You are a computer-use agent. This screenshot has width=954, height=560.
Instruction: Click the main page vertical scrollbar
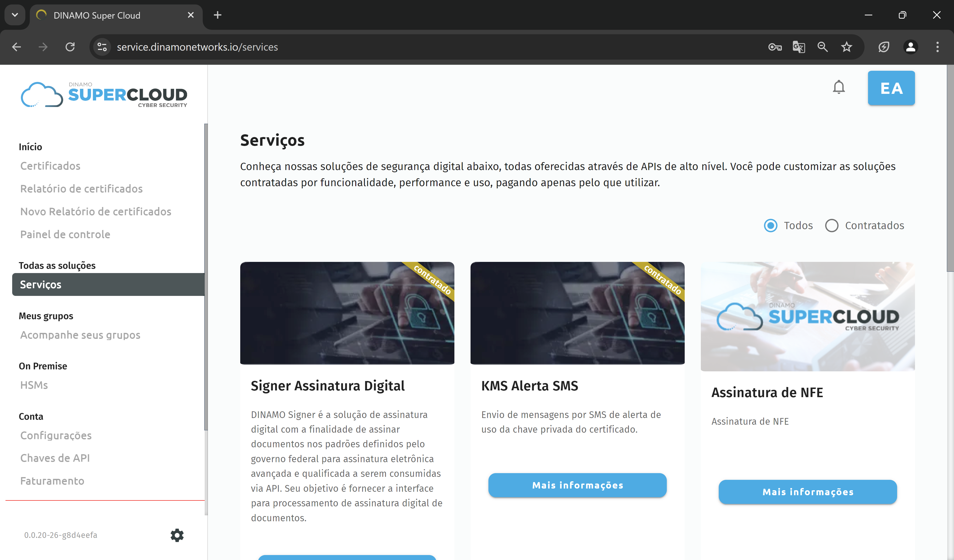tap(950, 168)
